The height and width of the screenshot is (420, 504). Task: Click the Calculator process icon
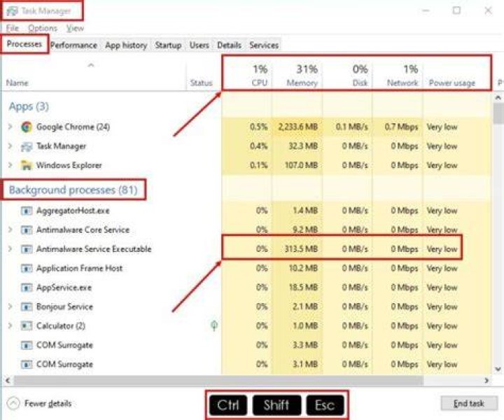27,325
